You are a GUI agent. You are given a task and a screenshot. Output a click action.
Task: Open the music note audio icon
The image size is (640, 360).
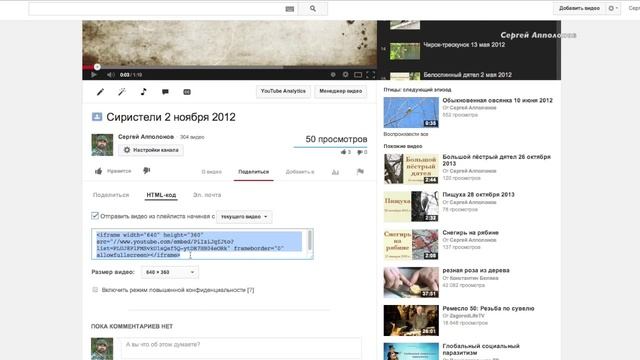[143, 92]
